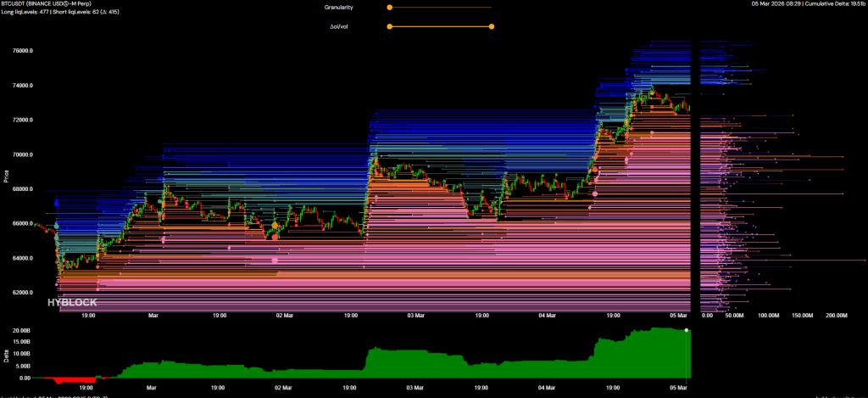Click the 03 Mar date on the main chart axis

pos(415,315)
